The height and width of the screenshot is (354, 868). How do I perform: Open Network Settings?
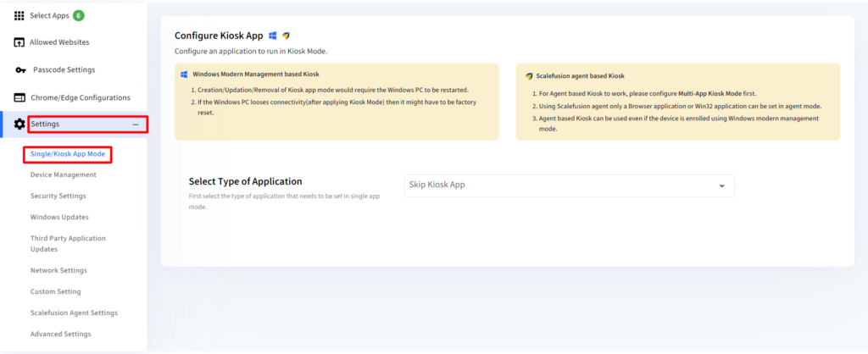click(58, 270)
